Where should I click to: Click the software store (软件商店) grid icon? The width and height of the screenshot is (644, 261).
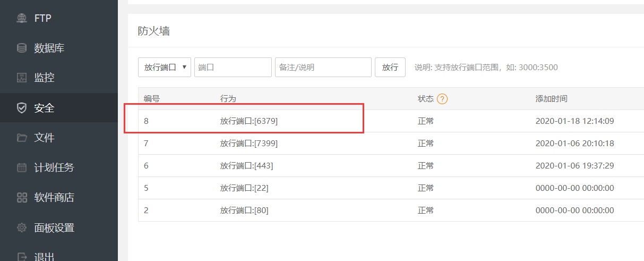tap(22, 198)
